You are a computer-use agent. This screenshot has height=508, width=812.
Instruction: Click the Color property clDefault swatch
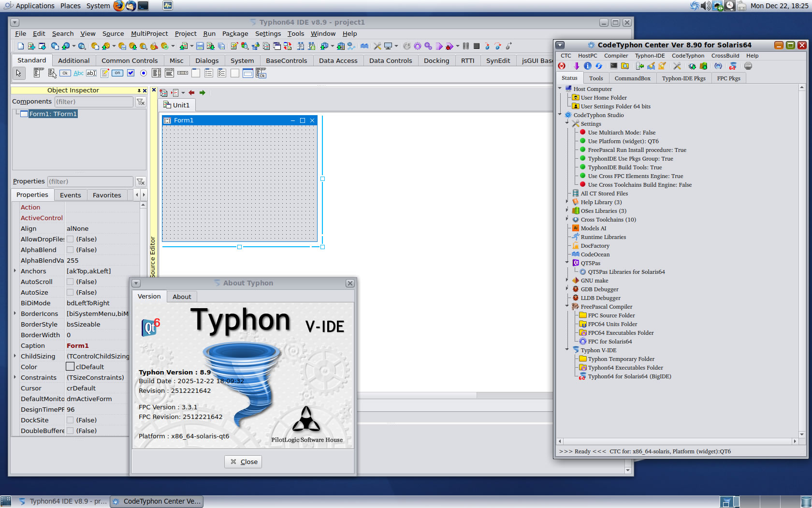(x=70, y=367)
